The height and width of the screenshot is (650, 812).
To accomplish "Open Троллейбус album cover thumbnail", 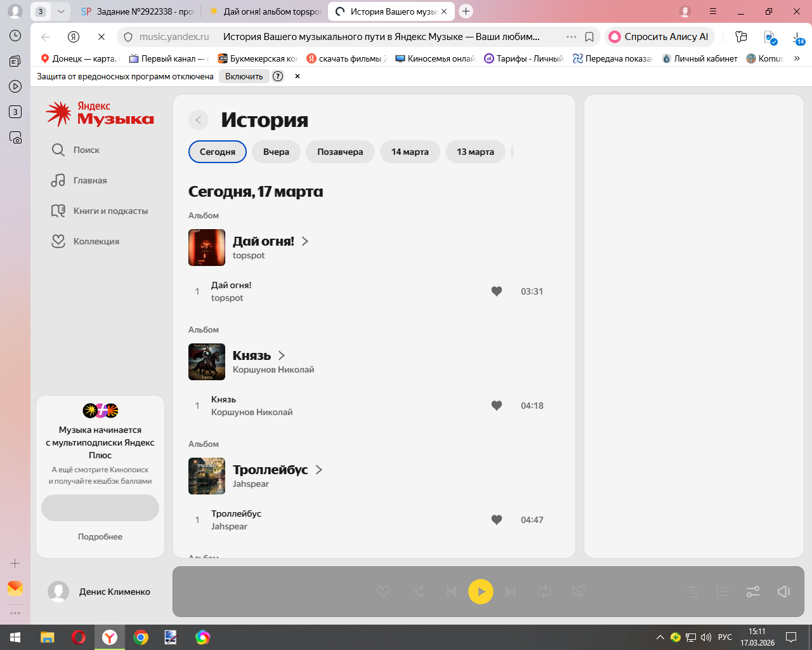I will click(x=207, y=476).
